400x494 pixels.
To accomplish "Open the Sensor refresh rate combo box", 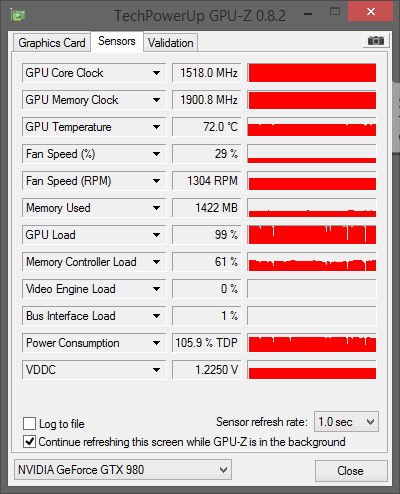I will click(x=346, y=422).
